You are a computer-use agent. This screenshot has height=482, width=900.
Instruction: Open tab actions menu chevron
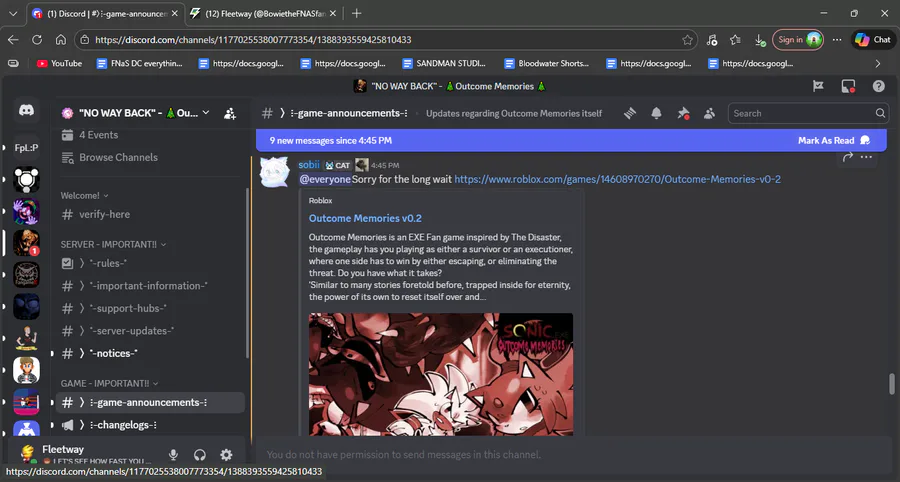(13, 13)
